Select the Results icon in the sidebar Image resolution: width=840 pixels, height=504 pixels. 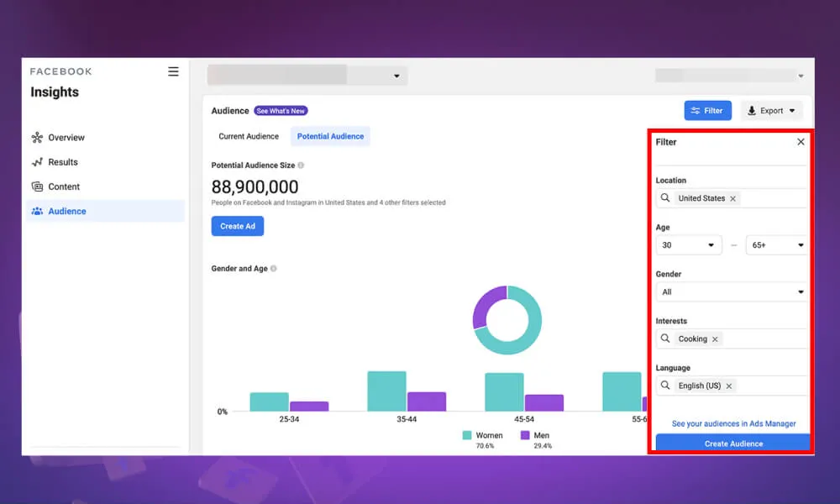pos(38,161)
